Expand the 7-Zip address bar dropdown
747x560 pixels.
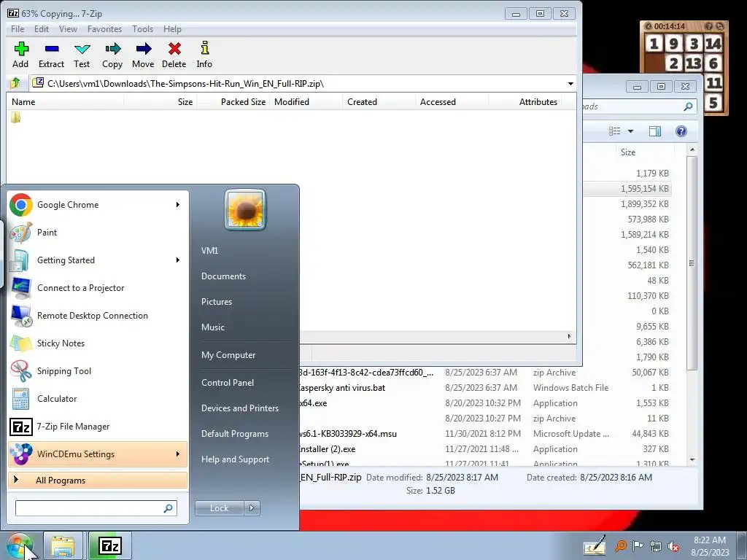(570, 84)
